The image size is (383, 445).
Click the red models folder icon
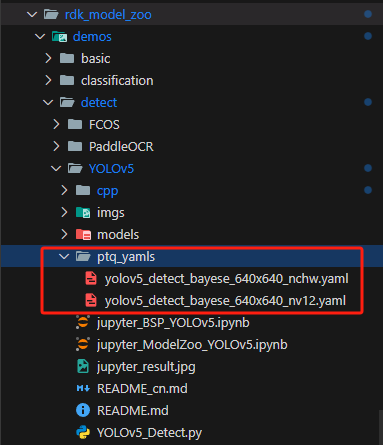coord(83,235)
